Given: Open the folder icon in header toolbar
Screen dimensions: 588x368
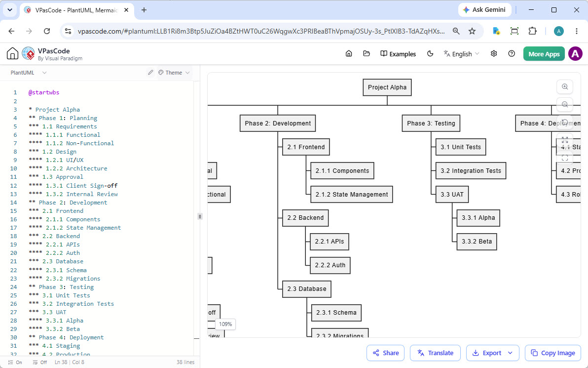Looking at the screenshot, I should pyautogui.click(x=367, y=54).
